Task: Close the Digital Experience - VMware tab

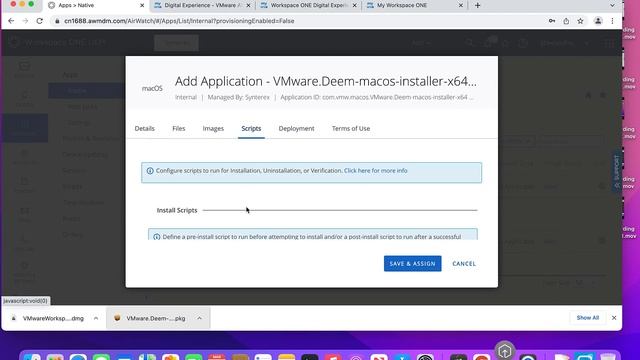Action: pyautogui.click(x=248, y=5)
